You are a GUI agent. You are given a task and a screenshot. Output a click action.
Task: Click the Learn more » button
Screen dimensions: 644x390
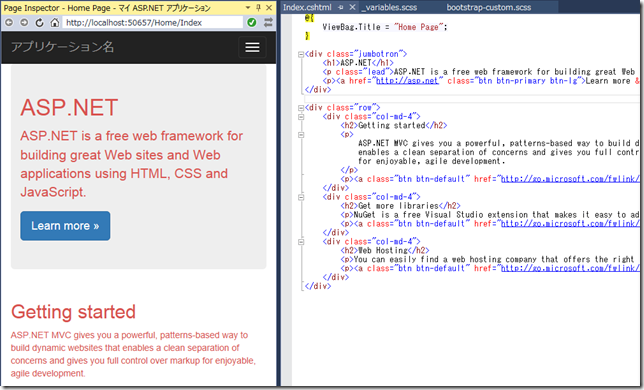click(65, 226)
